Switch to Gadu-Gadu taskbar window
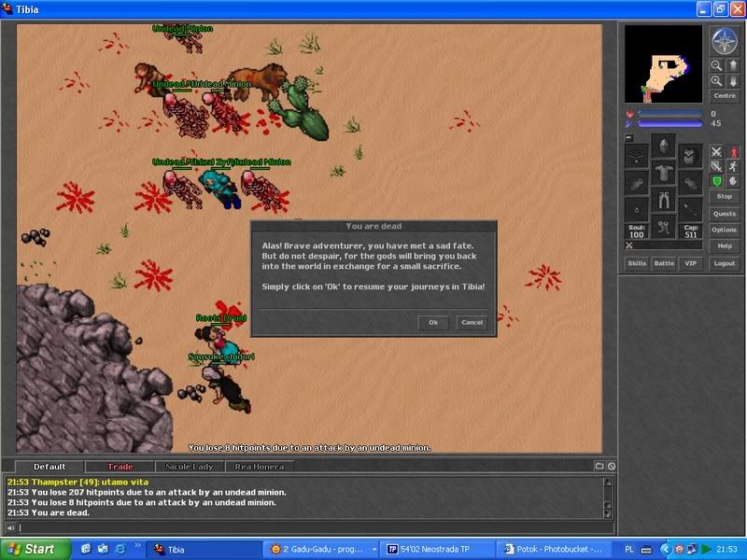 tap(321, 549)
